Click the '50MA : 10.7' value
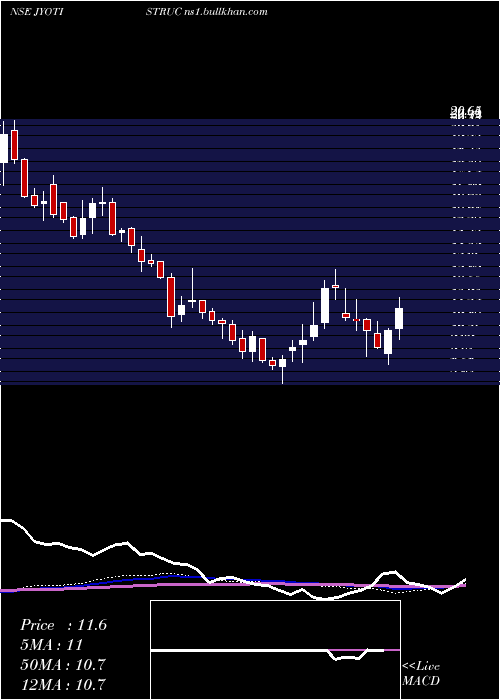 tap(63, 664)
